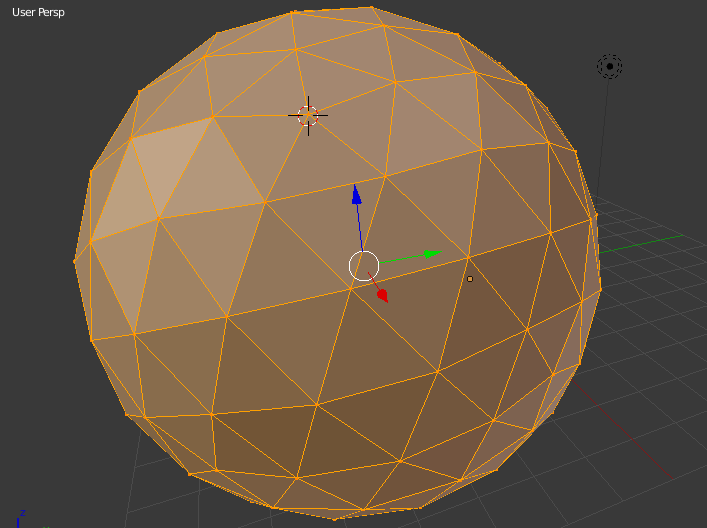Image resolution: width=707 pixels, height=528 pixels.
Task: Click the small orange origin dot
Action: 470,279
